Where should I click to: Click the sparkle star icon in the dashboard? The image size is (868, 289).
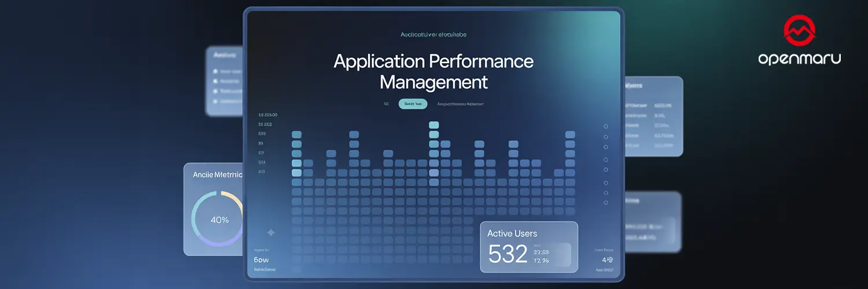270,232
